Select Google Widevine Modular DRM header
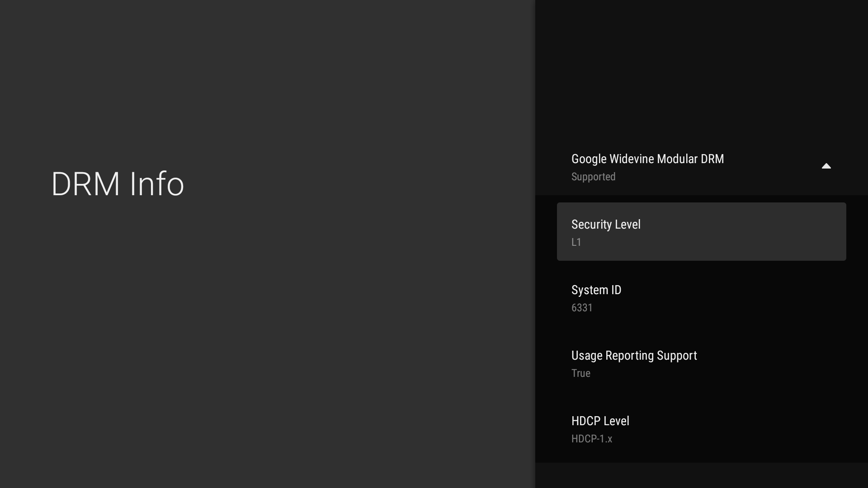Viewport: 868px width, 488px height. pos(701,167)
